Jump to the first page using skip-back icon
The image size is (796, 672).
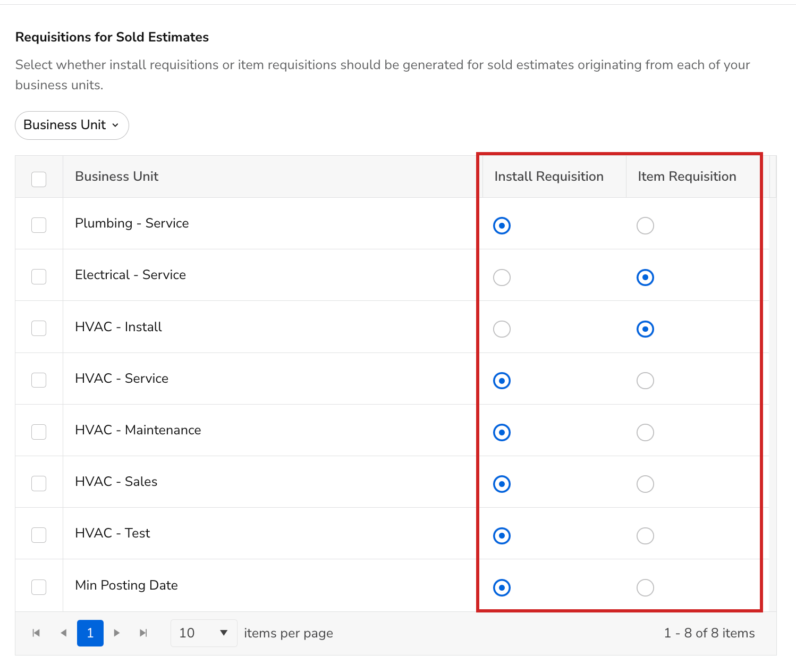[36, 633]
